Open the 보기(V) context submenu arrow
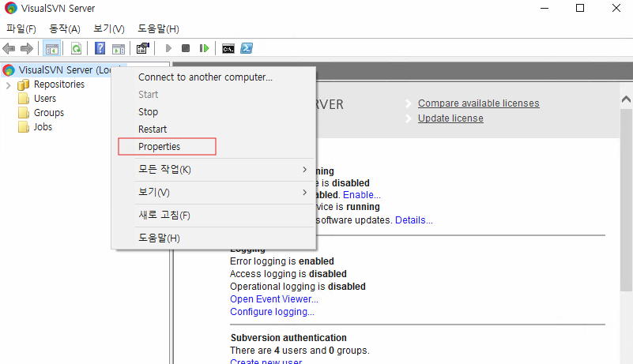 pyautogui.click(x=305, y=193)
